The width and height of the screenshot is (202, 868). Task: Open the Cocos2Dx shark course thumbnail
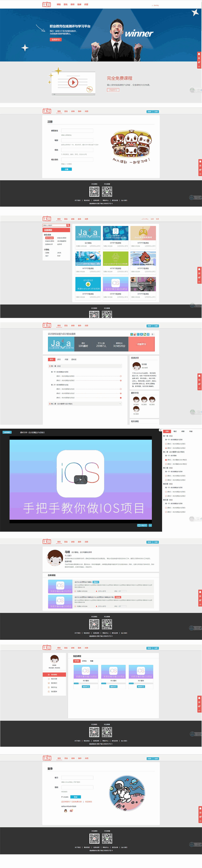pyautogui.click(x=88, y=258)
